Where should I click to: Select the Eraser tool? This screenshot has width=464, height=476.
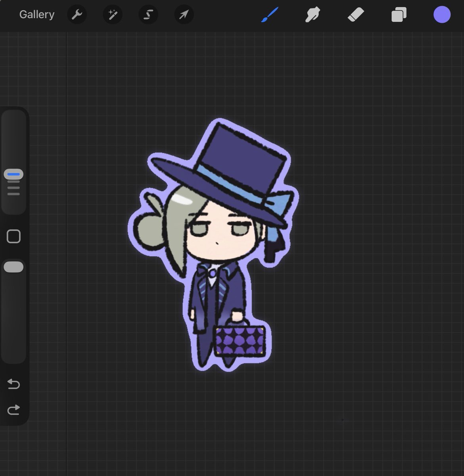356,15
